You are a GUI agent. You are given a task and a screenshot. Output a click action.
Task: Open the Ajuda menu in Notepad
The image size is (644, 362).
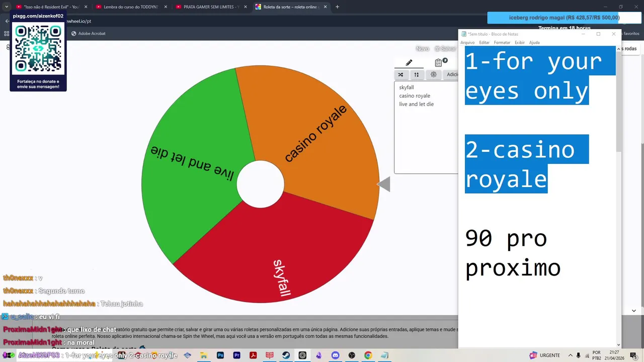(534, 43)
